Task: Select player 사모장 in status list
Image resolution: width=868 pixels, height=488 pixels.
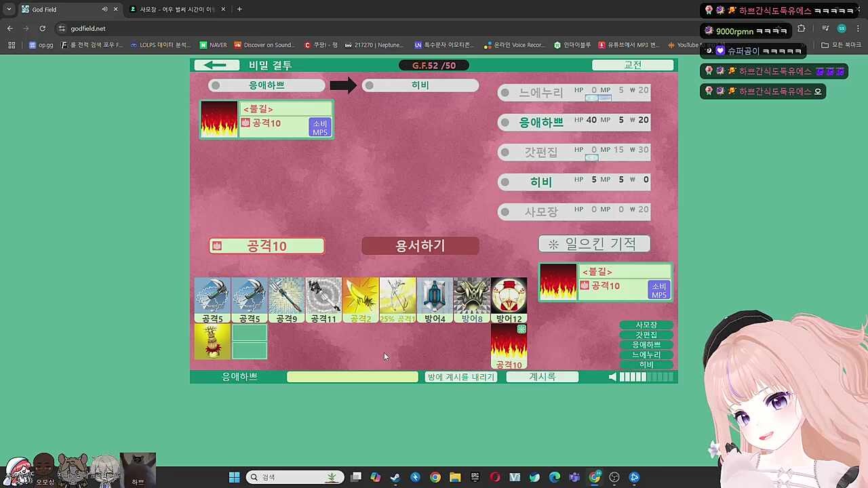Action: (x=574, y=212)
